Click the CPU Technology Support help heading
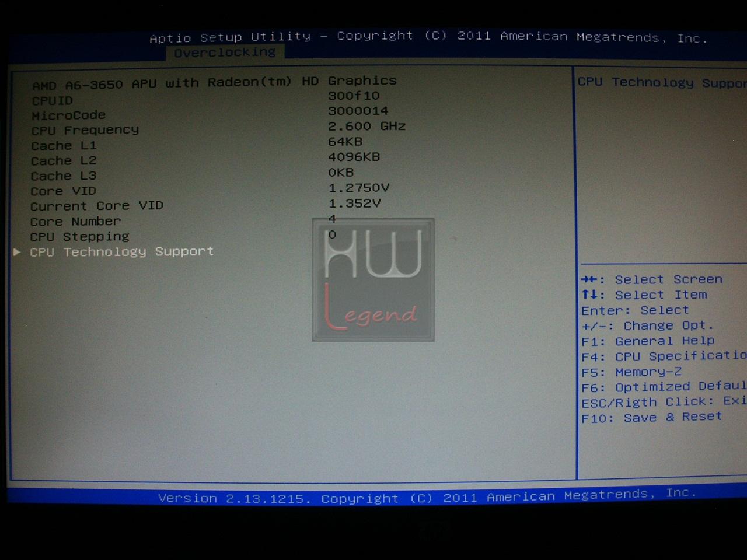747x560 pixels. coord(662,82)
